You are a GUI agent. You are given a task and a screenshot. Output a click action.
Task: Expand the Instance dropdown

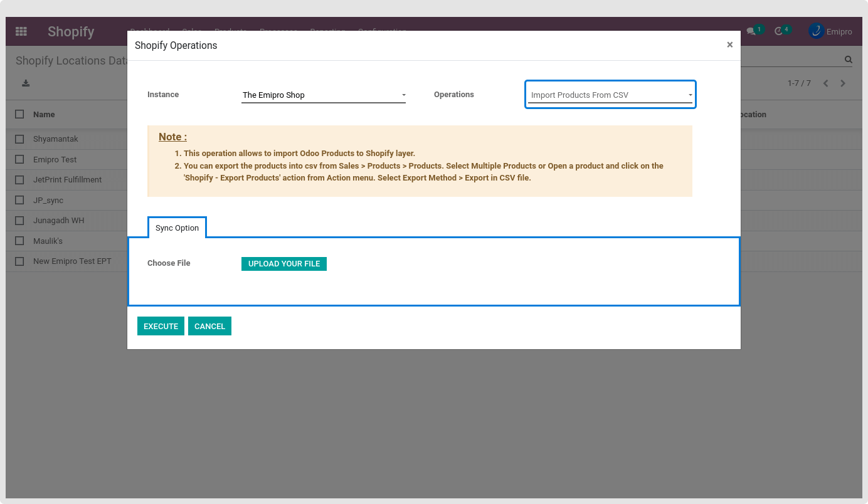tap(323, 95)
